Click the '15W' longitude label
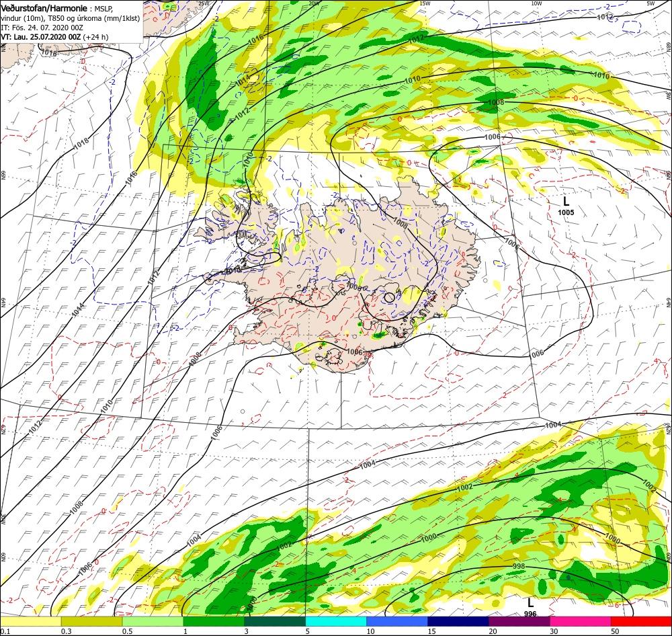Screen dimensions: 672x636 pos(425,3)
